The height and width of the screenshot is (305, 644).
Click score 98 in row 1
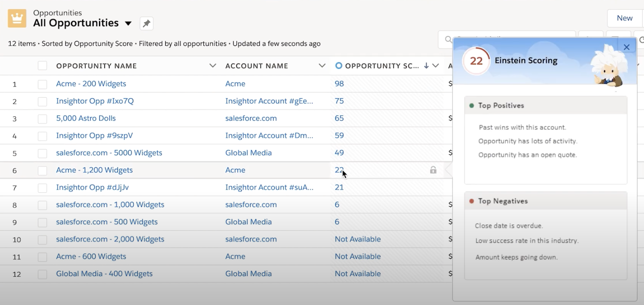[x=339, y=84]
